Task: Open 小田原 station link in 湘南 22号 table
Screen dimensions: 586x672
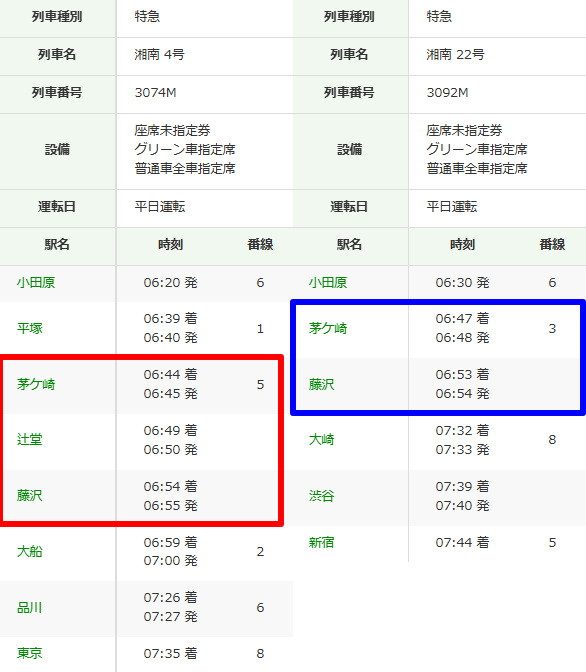Action: pyautogui.click(x=328, y=283)
